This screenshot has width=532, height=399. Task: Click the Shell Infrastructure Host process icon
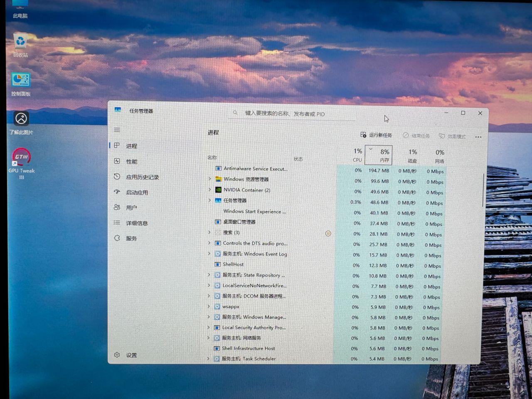[x=217, y=348]
